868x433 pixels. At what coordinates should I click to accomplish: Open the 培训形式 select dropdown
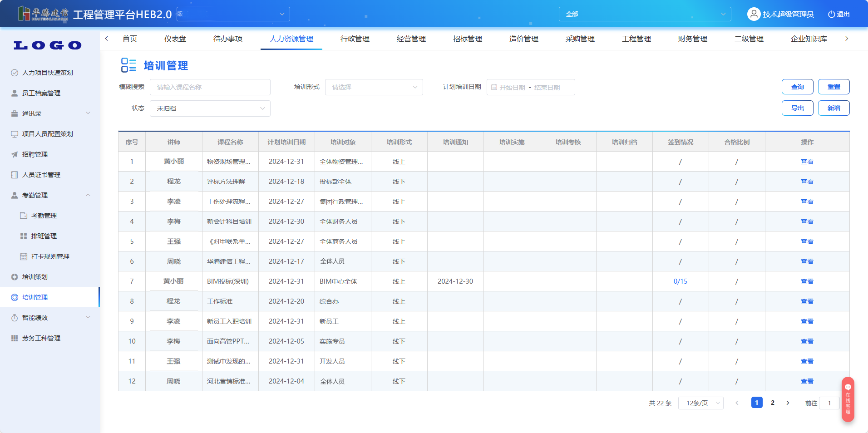pyautogui.click(x=374, y=87)
